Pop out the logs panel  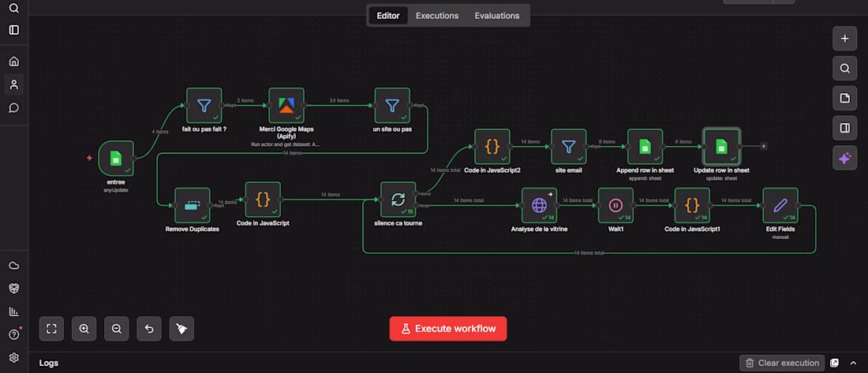coord(835,363)
